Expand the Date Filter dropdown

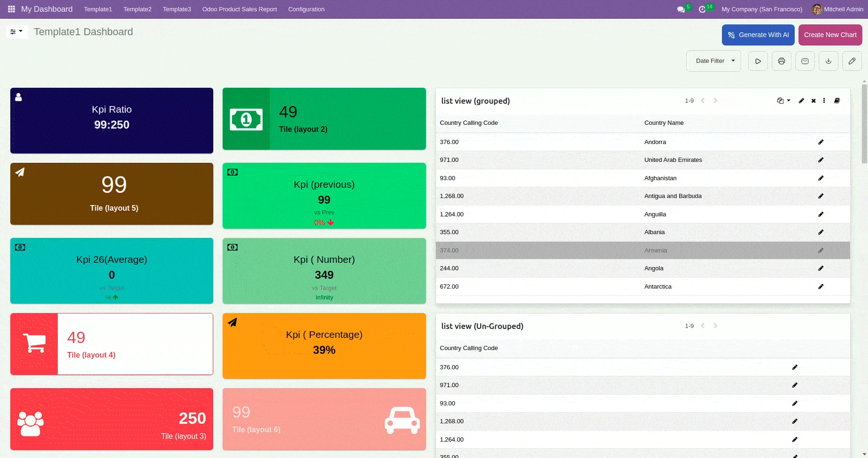(x=713, y=61)
